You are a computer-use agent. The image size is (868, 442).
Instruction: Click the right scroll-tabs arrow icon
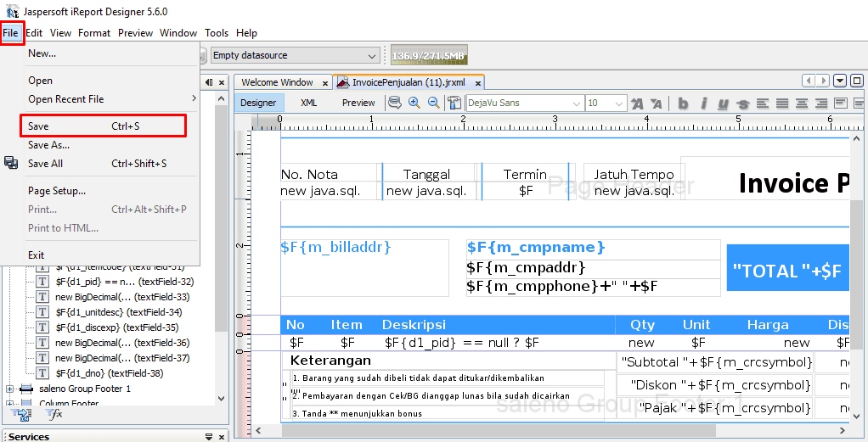(823, 81)
